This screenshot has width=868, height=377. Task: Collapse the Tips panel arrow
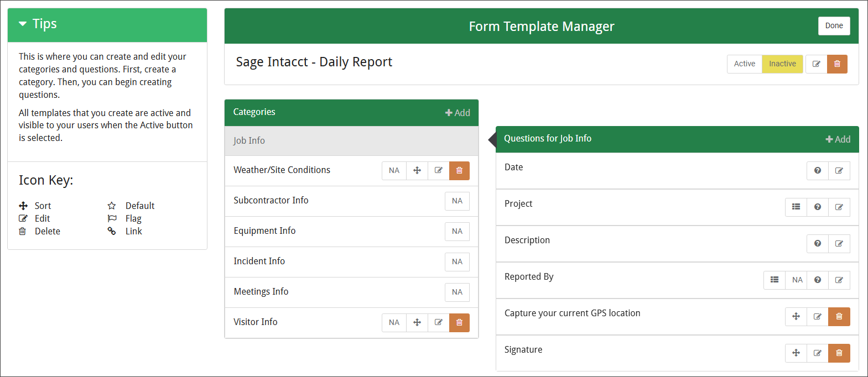point(23,24)
